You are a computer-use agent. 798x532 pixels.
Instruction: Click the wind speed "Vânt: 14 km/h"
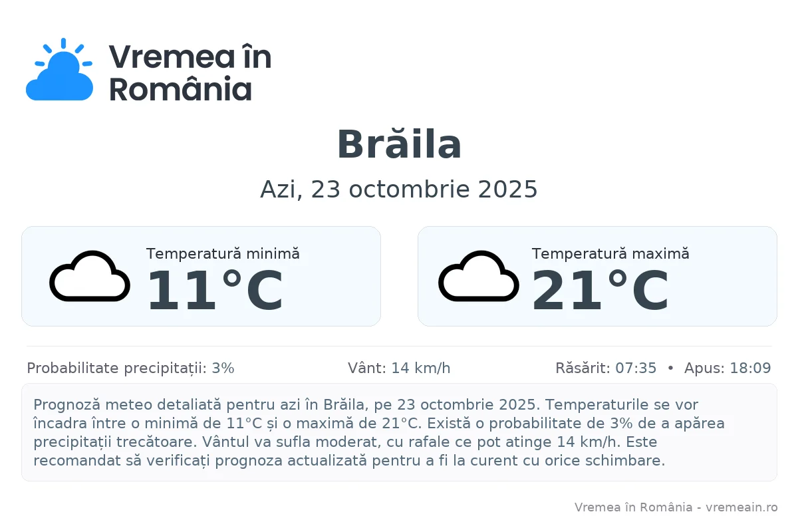[x=399, y=368]
